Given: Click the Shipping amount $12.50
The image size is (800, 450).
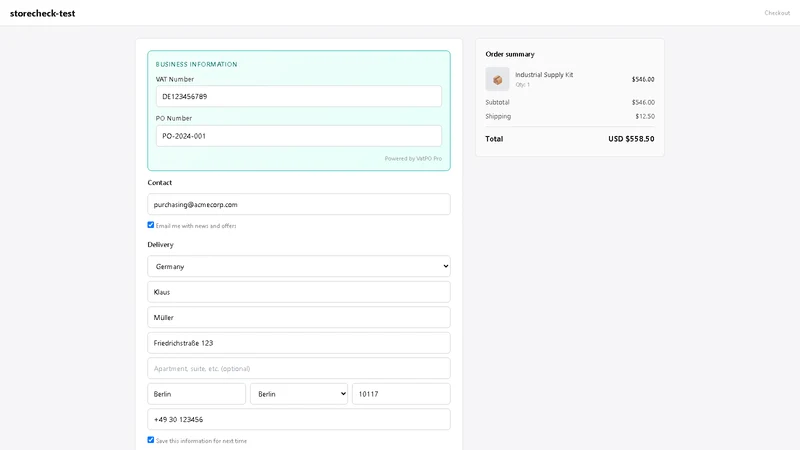Looking at the screenshot, I should pos(645,116).
